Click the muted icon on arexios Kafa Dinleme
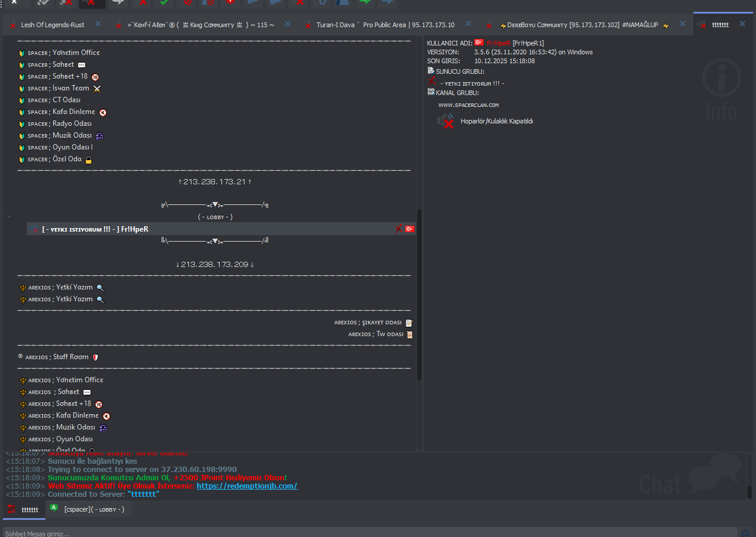This screenshot has width=756, height=537. point(106,416)
